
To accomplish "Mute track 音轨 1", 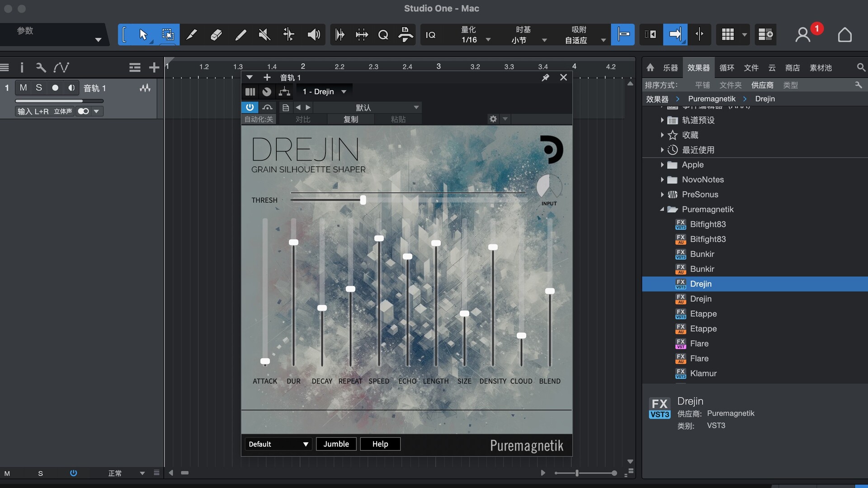I will pyautogui.click(x=23, y=88).
